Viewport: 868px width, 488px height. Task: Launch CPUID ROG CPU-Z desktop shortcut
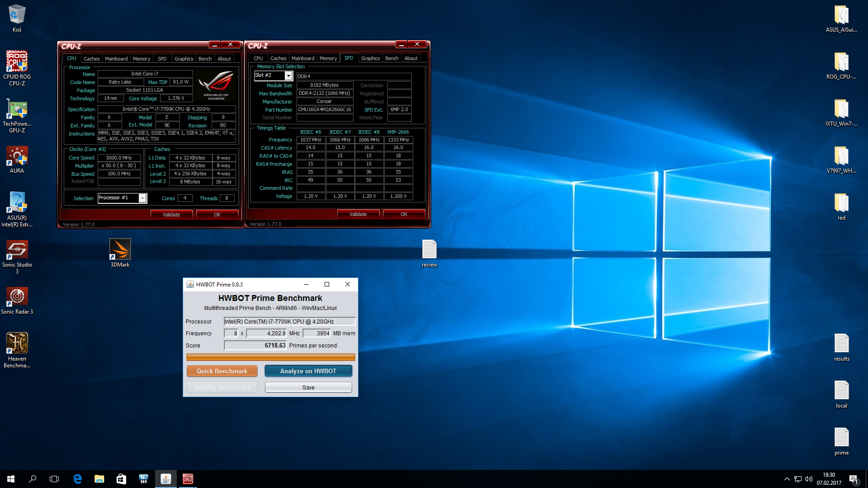pyautogui.click(x=17, y=68)
